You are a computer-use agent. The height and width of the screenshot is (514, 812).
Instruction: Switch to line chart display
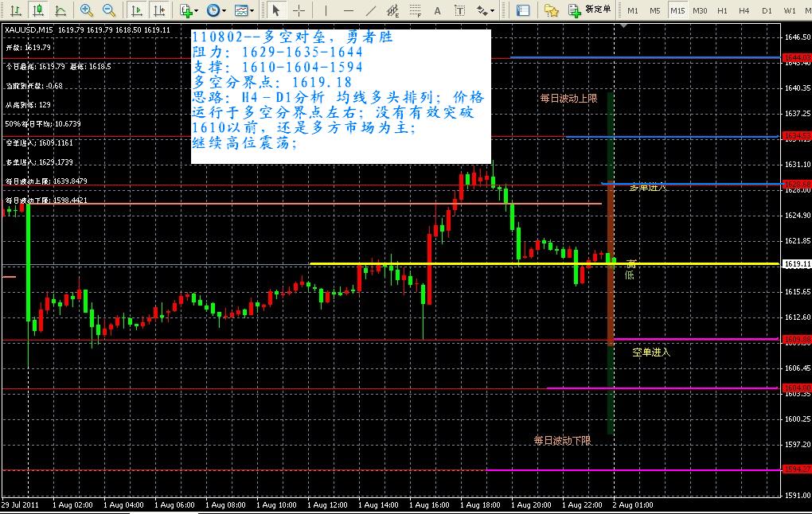(61, 10)
